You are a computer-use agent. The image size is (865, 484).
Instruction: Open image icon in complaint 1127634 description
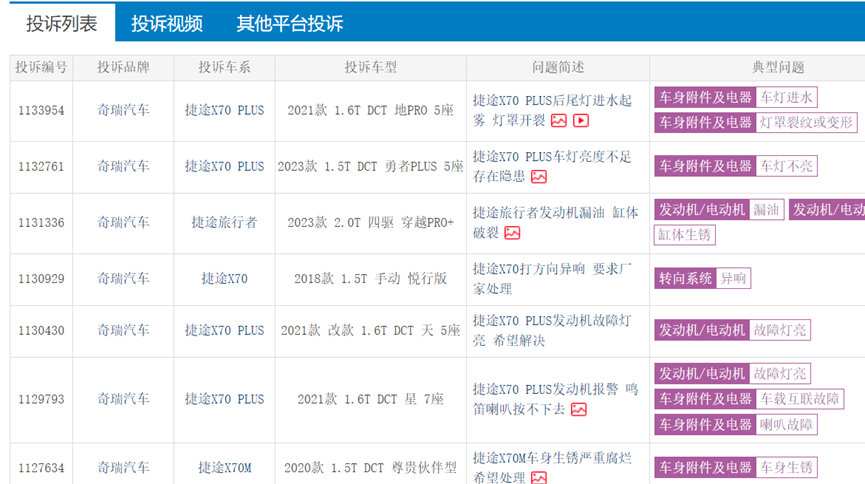point(539,478)
